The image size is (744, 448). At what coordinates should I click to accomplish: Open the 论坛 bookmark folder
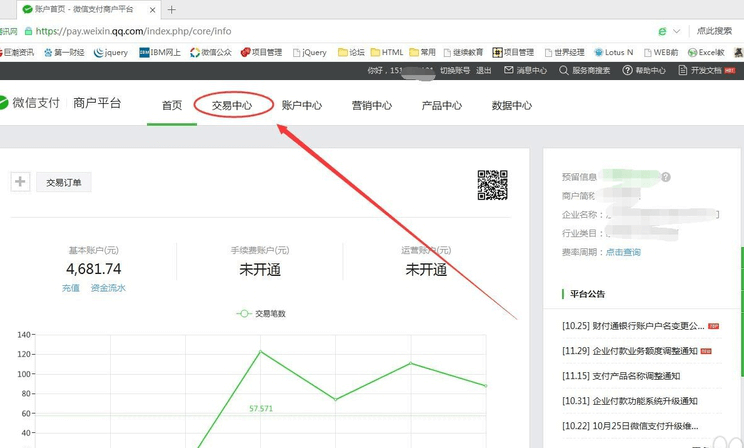[351, 52]
